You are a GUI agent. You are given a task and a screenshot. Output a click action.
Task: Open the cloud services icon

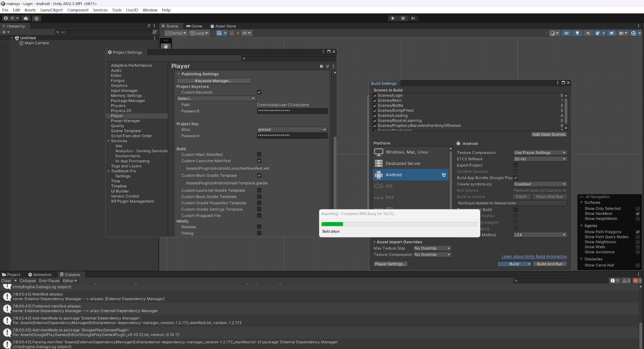26,18
